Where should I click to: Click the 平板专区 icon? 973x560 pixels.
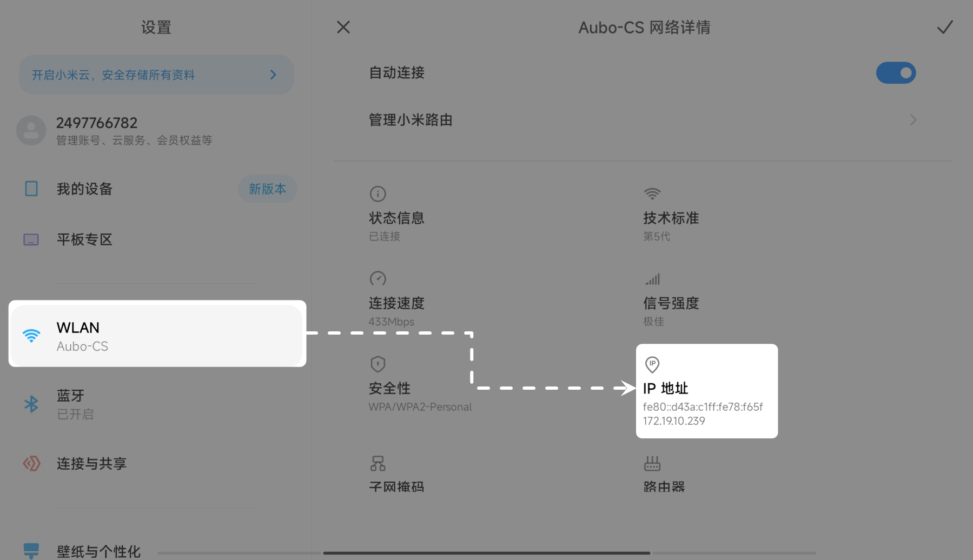pyautogui.click(x=31, y=239)
